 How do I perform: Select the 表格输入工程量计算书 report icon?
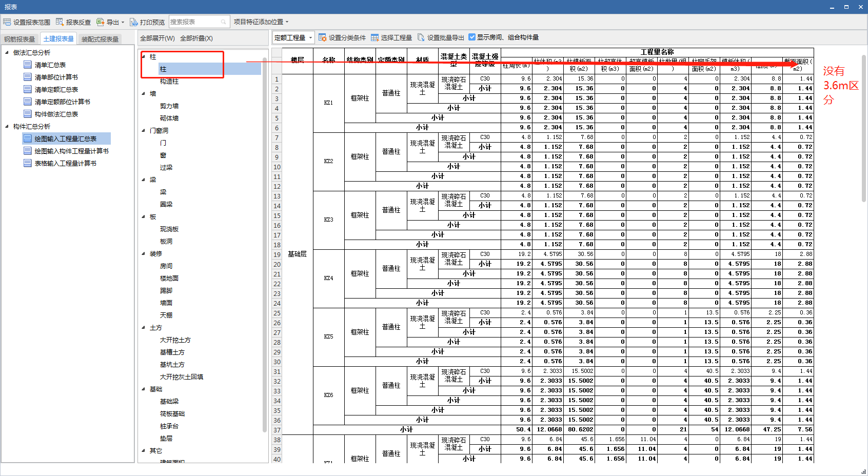pos(28,163)
